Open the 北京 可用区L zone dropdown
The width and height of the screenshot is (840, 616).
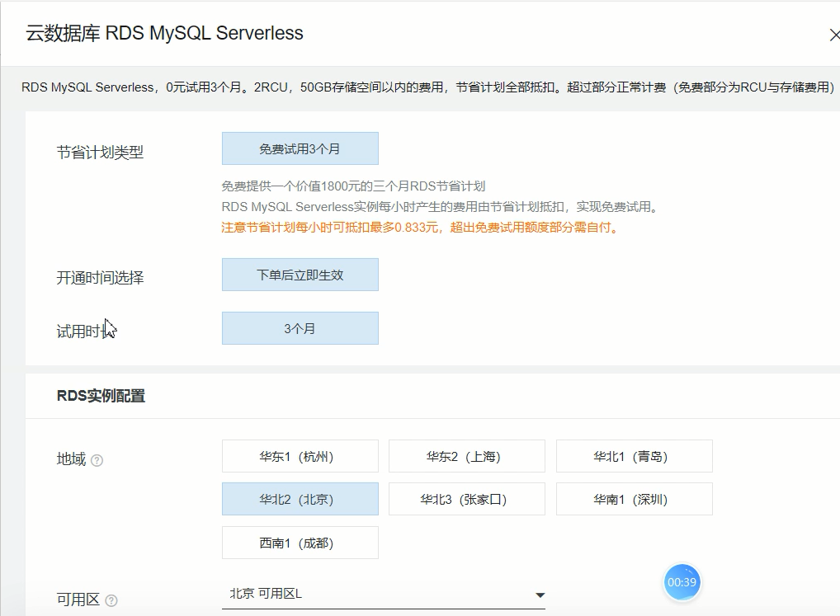click(x=384, y=594)
